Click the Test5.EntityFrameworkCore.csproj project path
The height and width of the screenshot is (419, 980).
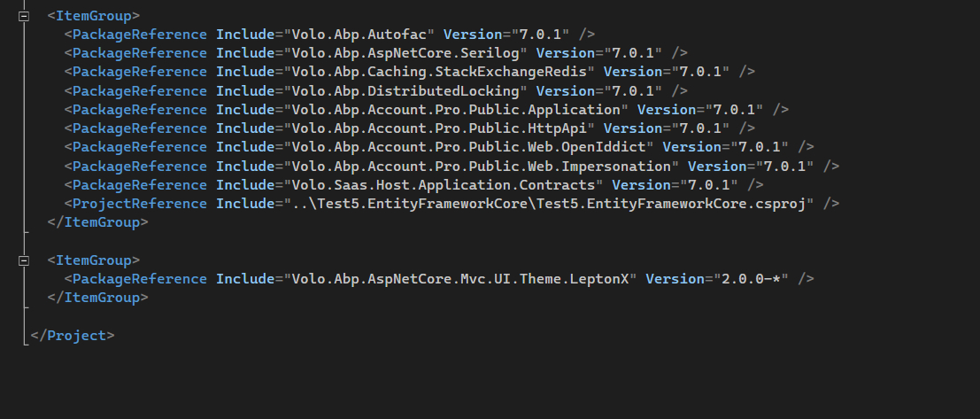pos(549,204)
